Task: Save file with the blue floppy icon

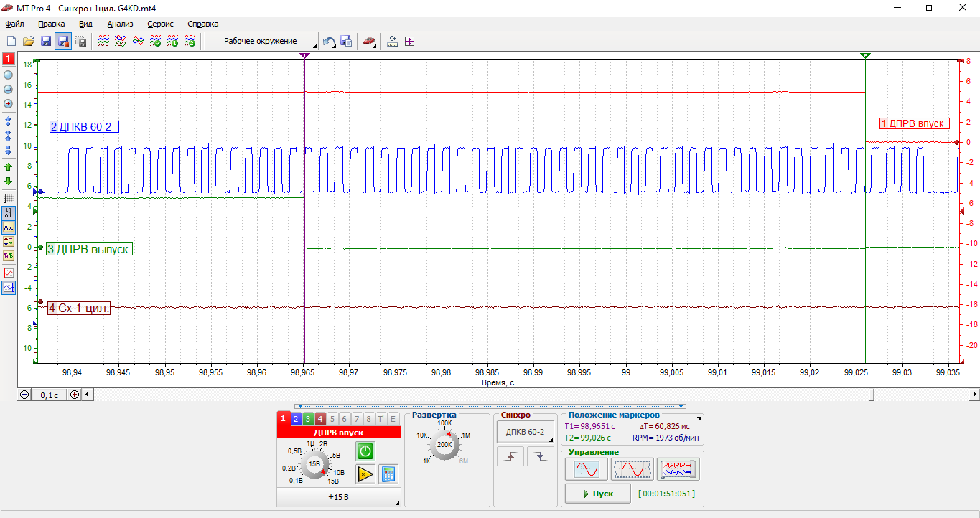Action: pos(46,42)
